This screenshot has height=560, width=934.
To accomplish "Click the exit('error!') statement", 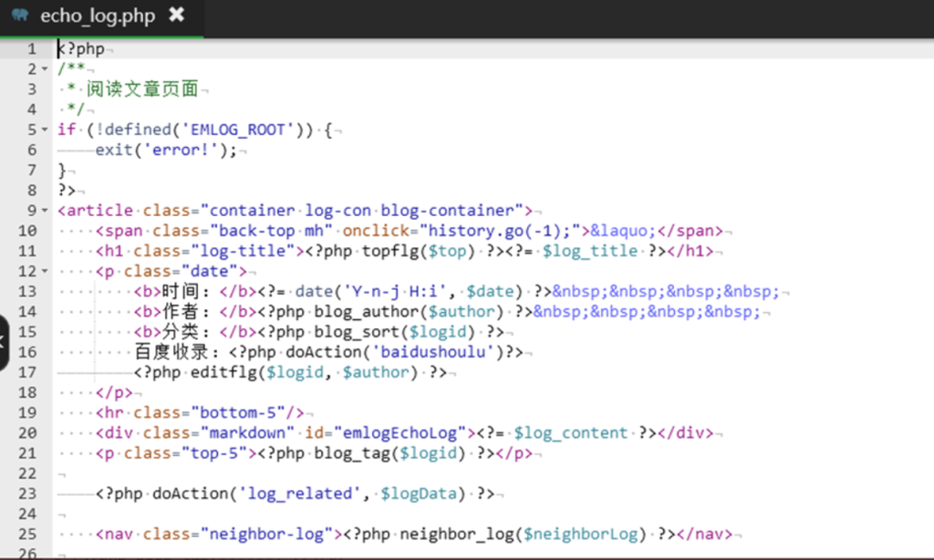I will (x=161, y=150).
